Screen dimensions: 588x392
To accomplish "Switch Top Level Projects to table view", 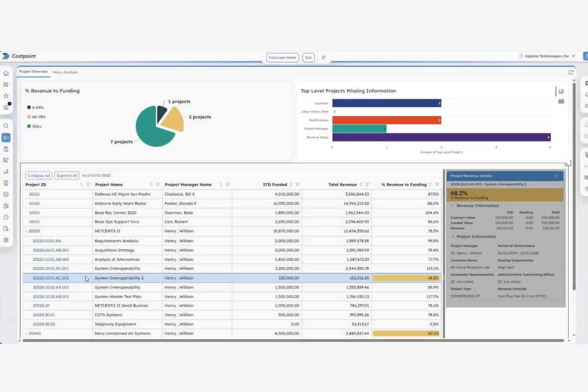I will (x=561, y=101).
